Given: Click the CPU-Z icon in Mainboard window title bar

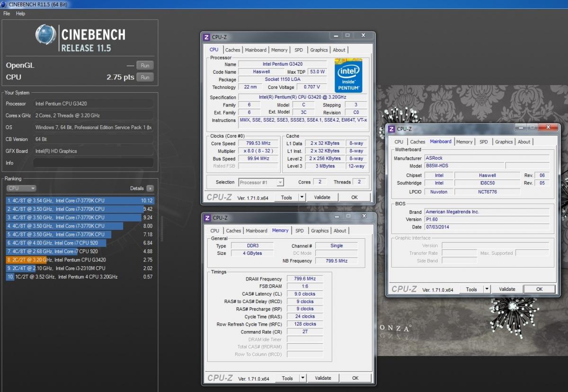Looking at the screenshot, I should [391, 129].
